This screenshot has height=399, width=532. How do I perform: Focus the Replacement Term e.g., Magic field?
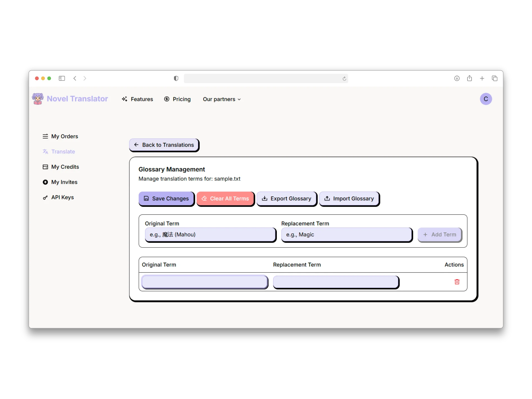coord(346,235)
